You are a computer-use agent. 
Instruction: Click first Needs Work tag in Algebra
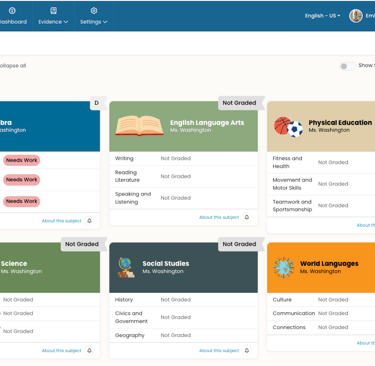pos(22,160)
